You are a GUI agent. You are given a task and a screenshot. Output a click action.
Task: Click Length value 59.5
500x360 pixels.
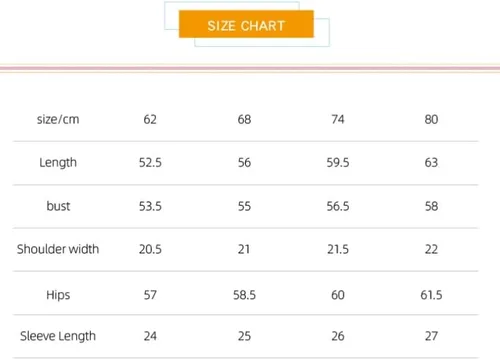[x=338, y=163]
